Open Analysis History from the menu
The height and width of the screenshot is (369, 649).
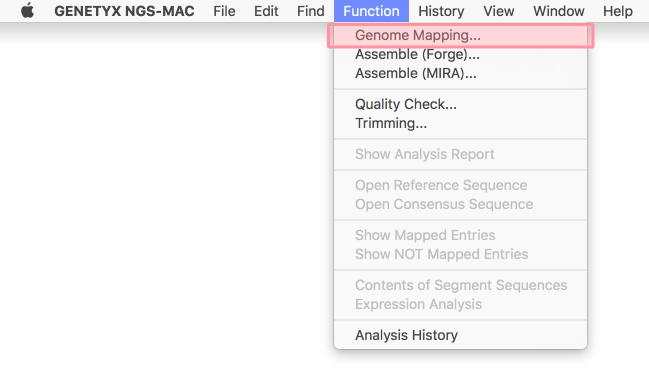(460, 335)
